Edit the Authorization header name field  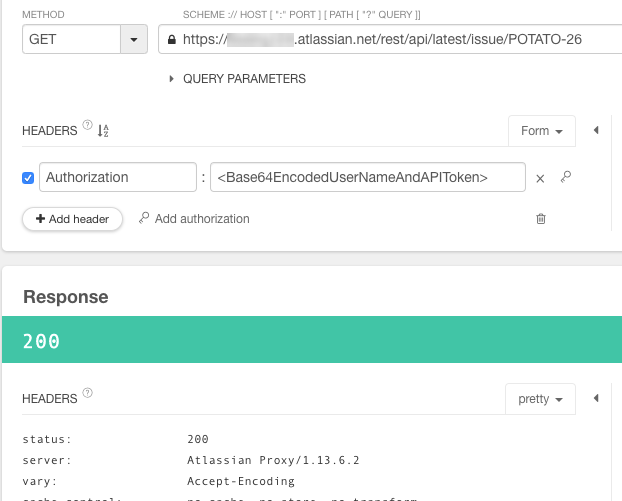click(x=118, y=177)
